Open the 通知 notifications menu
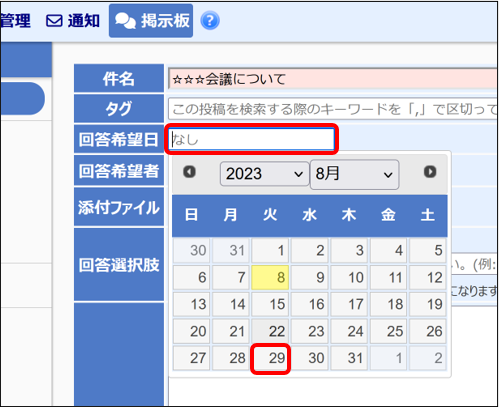 (73, 21)
